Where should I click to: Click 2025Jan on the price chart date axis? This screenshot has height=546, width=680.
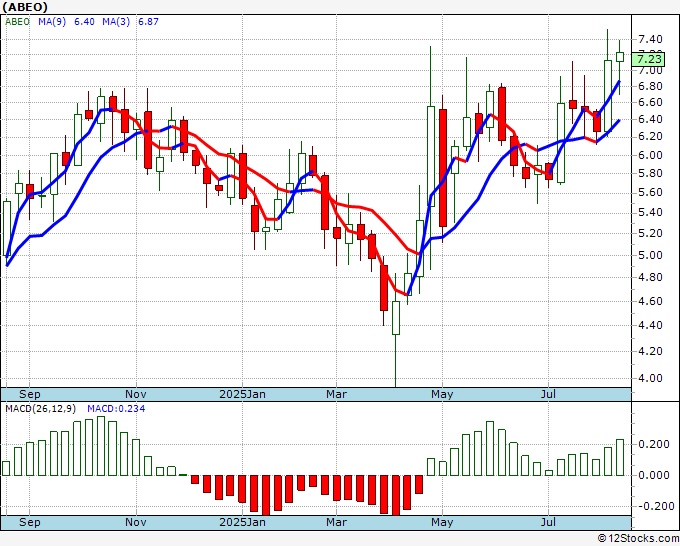click(x=242, y=394)
